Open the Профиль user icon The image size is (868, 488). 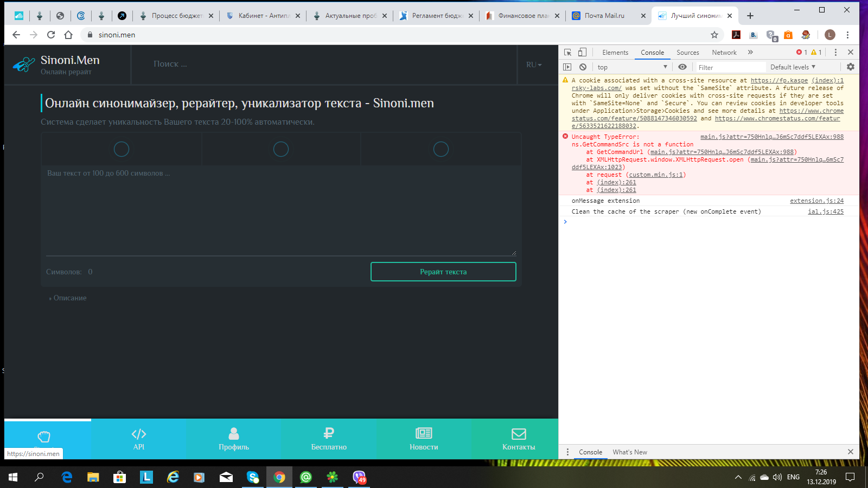[234, 433]
